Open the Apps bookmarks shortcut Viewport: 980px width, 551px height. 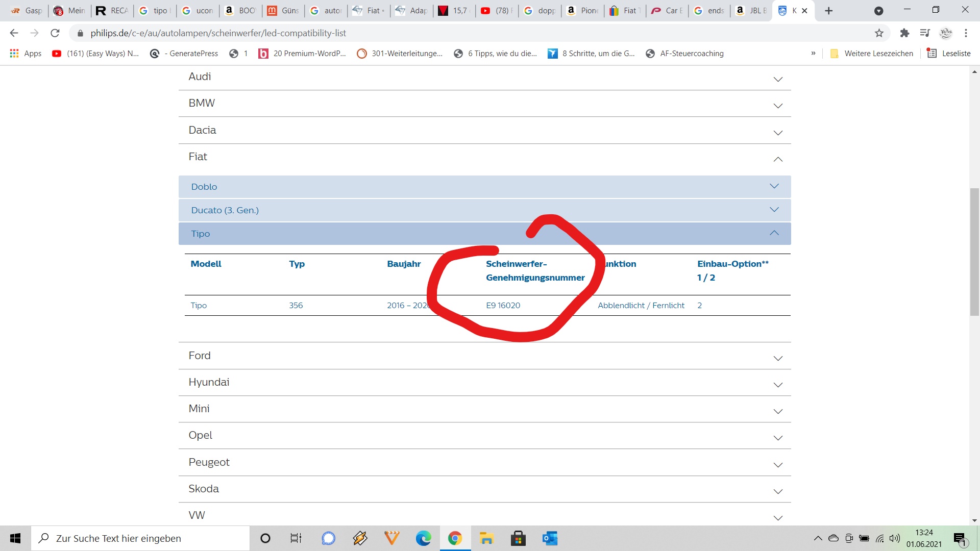26,54
